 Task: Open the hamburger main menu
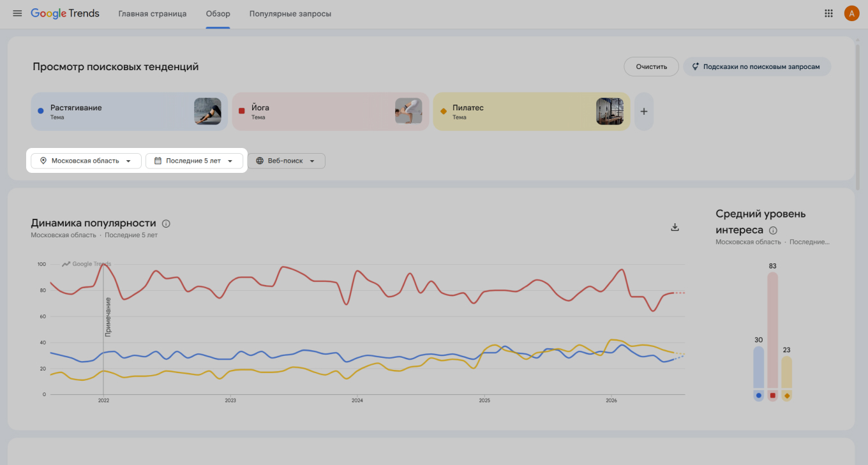[x=17, y=13]
